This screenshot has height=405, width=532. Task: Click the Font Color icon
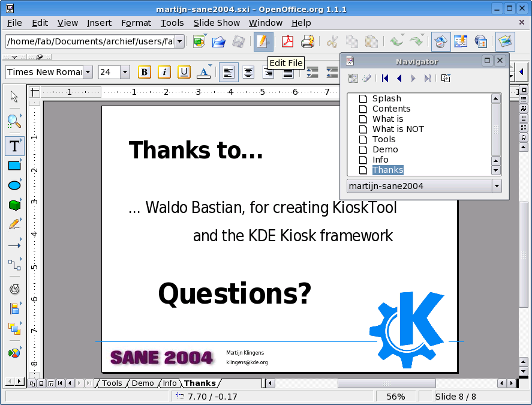pos(203,72)
